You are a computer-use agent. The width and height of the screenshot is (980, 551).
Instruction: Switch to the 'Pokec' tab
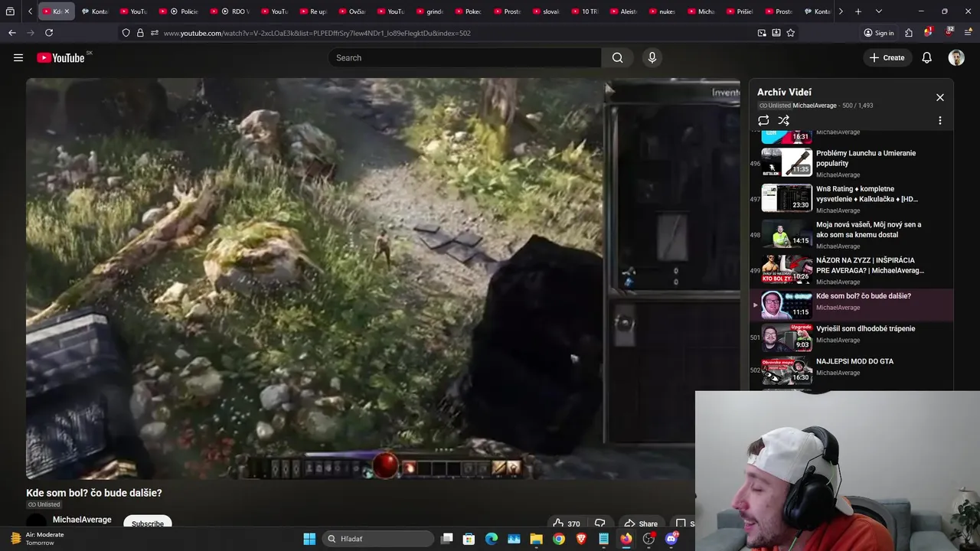click(x=468, y=11)
